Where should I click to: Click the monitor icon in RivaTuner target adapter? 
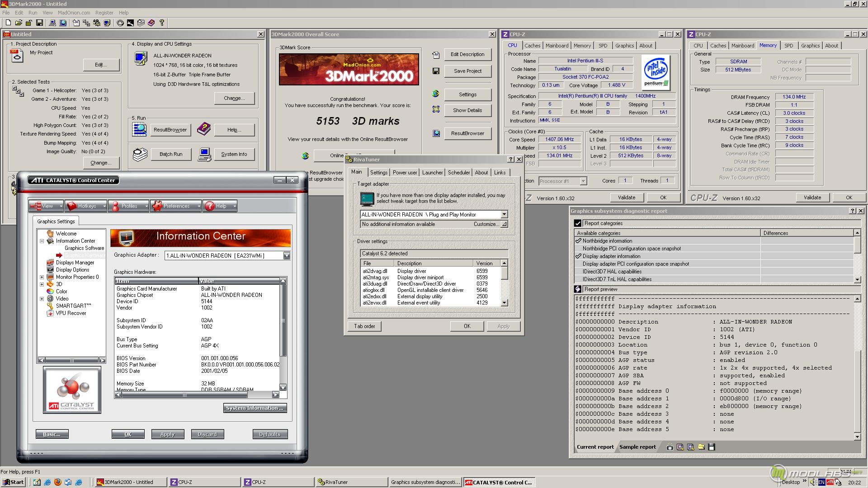click(367, 198)
